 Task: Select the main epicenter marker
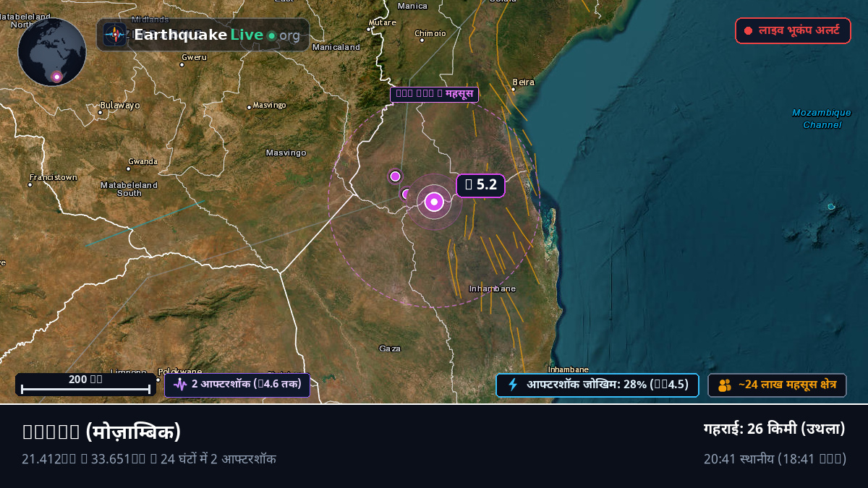(x=434, y=202)
